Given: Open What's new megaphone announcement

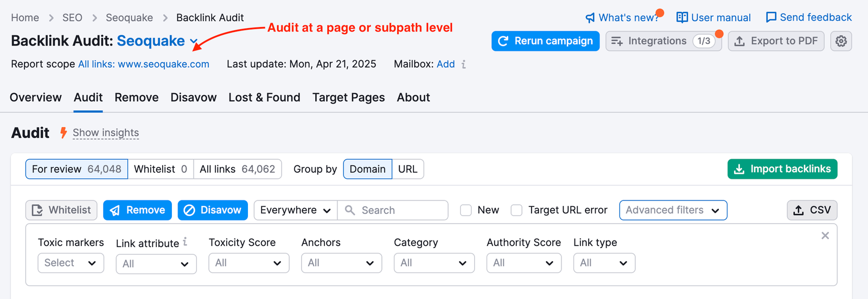Looking at the screenshot, I should (590, 18).
